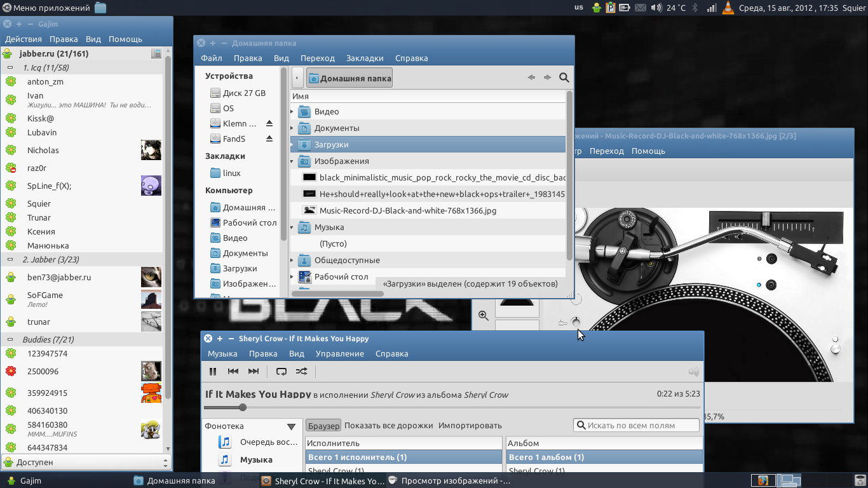The height and width of the screenshot is (488, 868).
Task: Toggle shuffle mode in Rhythmbox
Action: pyautogui.click(x=302, y=372)
